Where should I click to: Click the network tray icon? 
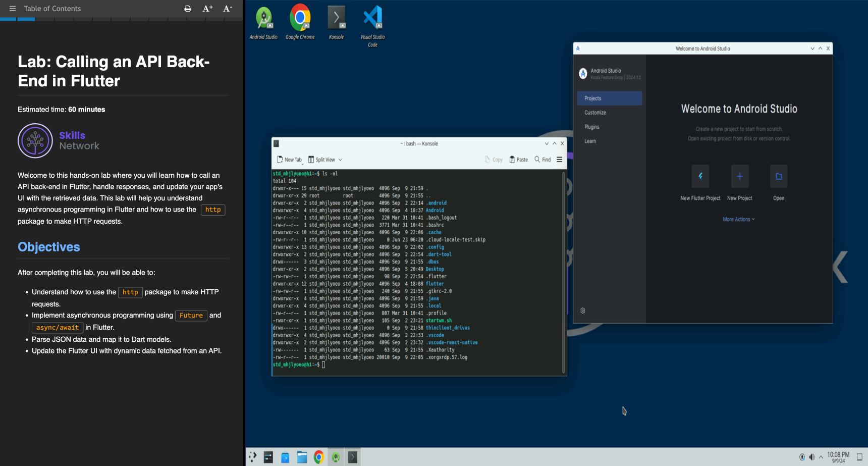802,457
